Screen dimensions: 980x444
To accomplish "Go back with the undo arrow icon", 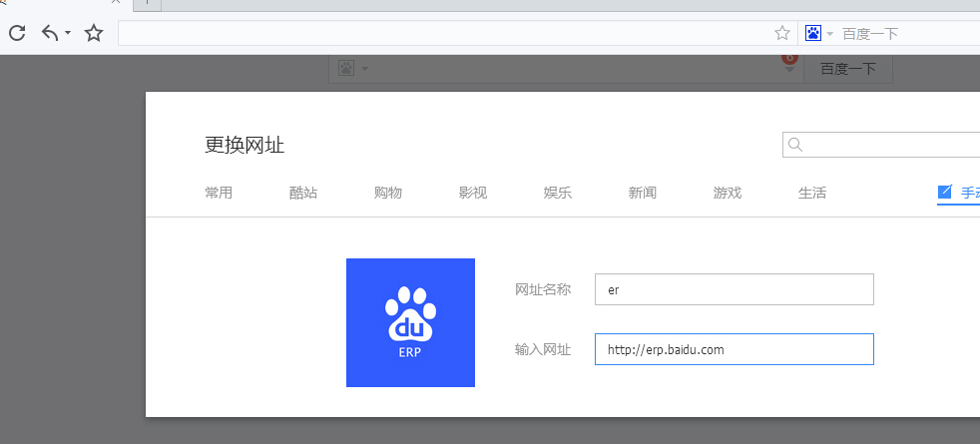I will (x=50, y=33).
